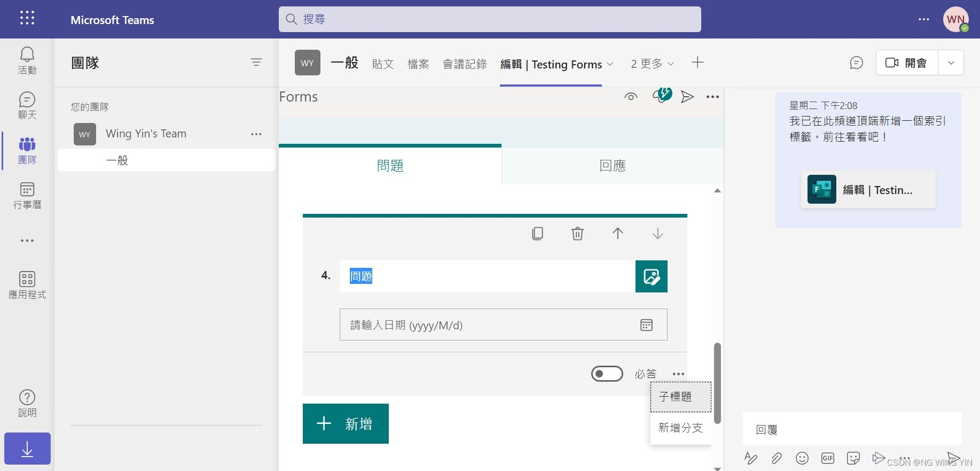Screen dimensions: 980x471
Task: Click the question 4 title field
Action: point(487,276)
